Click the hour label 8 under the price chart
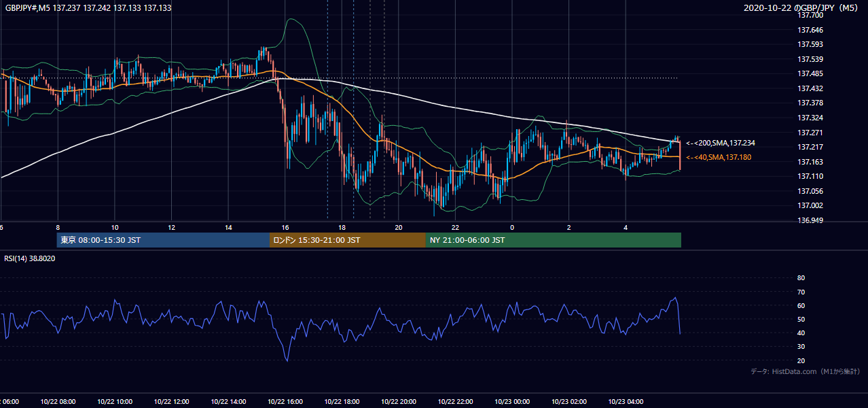 [x=58, y=227]
